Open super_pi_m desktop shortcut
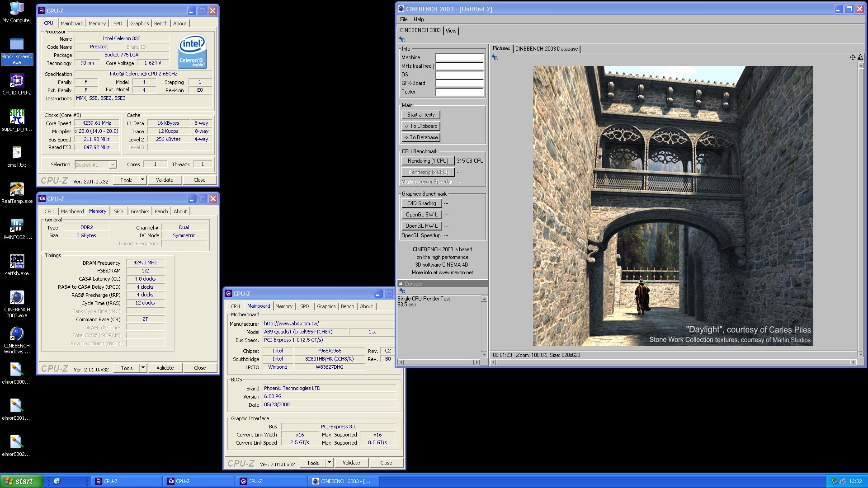 [x=17, y=120]
